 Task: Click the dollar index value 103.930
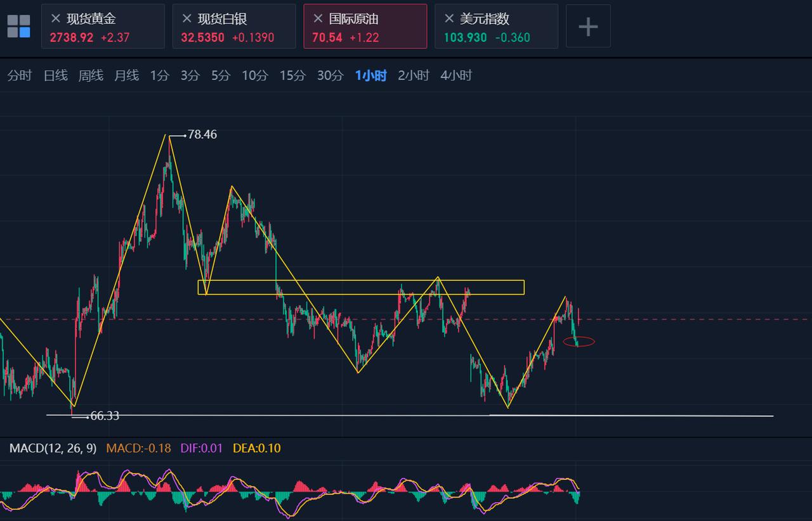[466, 37]
